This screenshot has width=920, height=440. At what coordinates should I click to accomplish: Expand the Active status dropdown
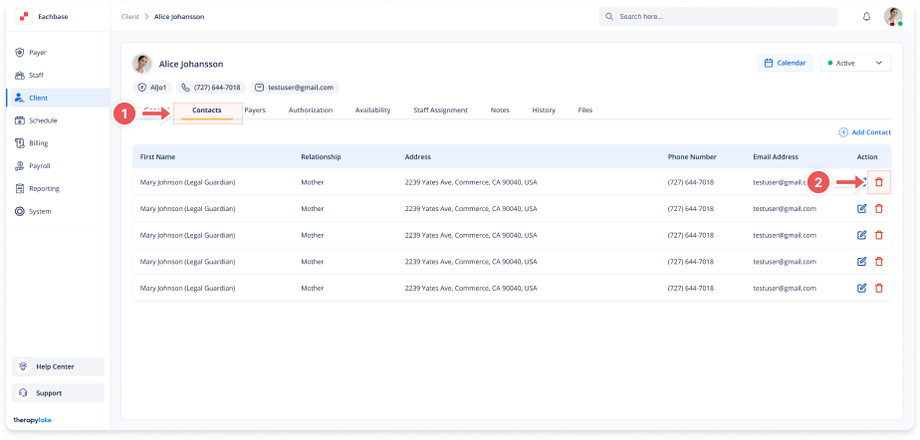click(855, 63)
